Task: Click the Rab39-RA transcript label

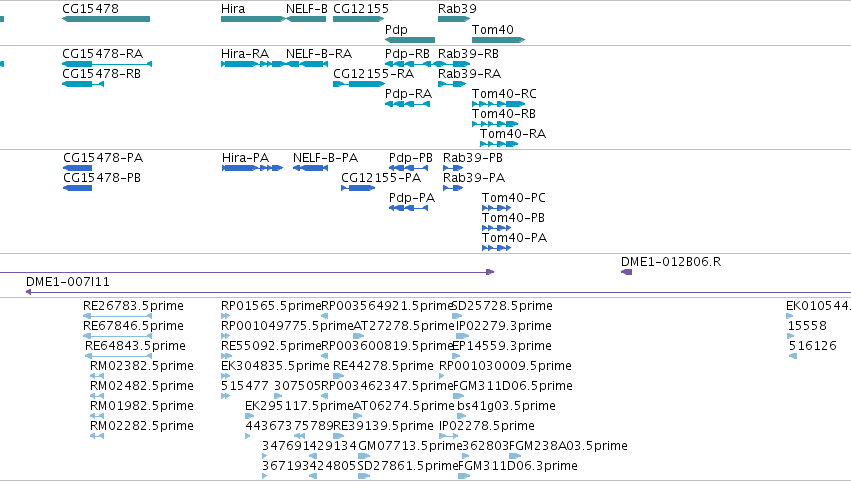Action: [469, 74]
